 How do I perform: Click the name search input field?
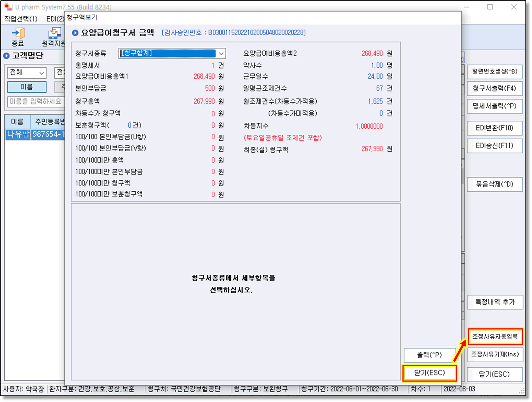tap(35, 102)
